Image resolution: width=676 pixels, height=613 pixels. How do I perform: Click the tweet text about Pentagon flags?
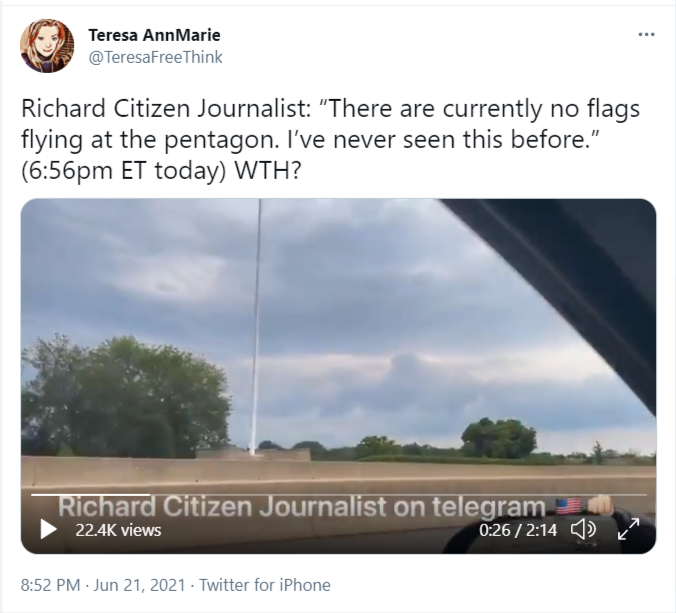330,139
